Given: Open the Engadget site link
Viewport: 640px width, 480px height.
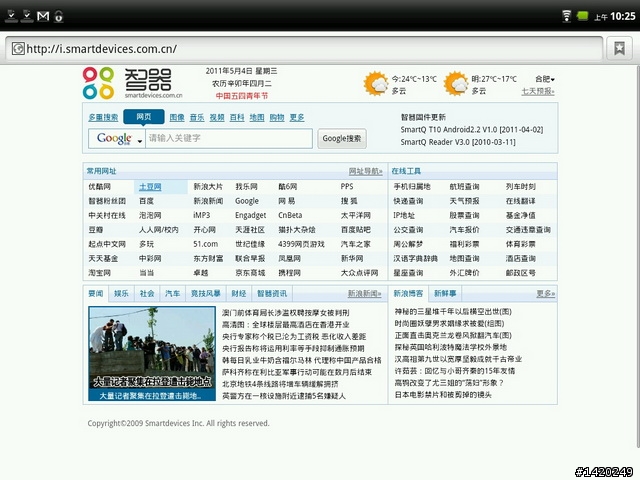Looking at the screenshot, I should pos(250,216).
